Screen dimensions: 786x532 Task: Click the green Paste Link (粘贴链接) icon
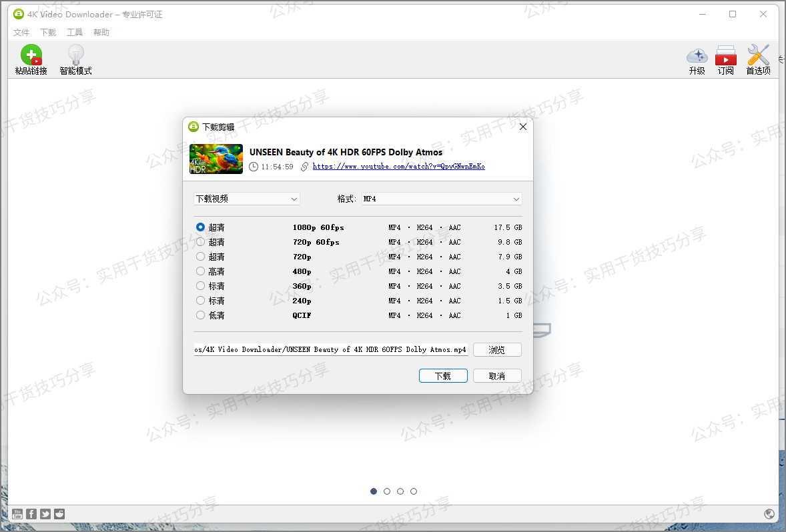(31, 55)
